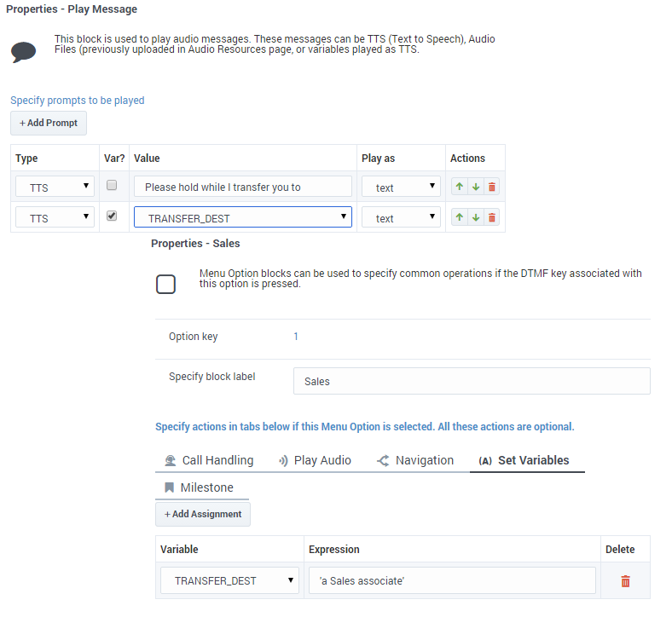
Task: Delete the TRANSFER_DEST variable assignment
Action: [625, 581]
